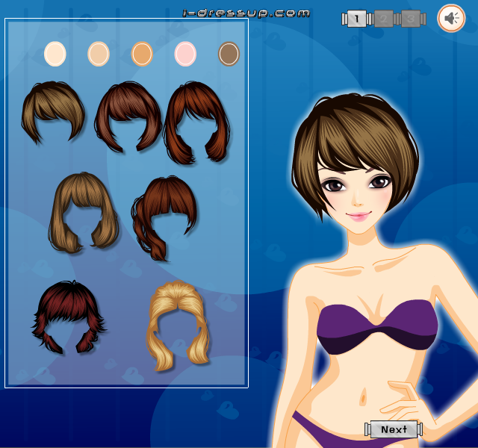Apply the short light-brown pixie hairstyle
Viewport: 478px width, 448px height.
point(53,112)
